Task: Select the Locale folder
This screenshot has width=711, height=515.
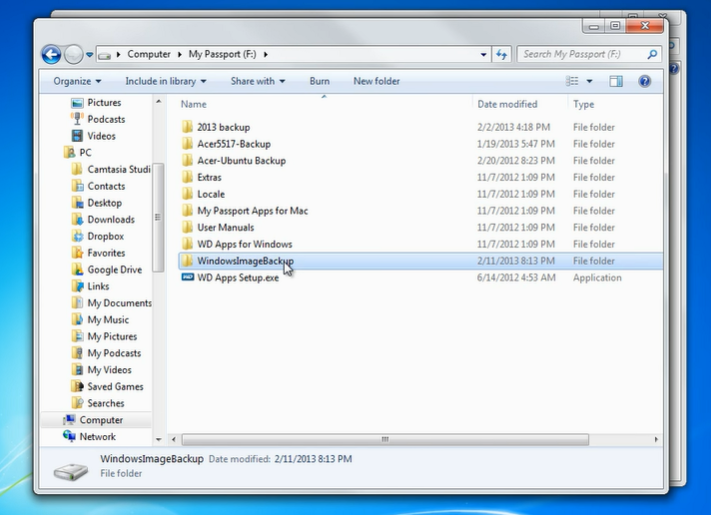Action: tap(211, 194)
